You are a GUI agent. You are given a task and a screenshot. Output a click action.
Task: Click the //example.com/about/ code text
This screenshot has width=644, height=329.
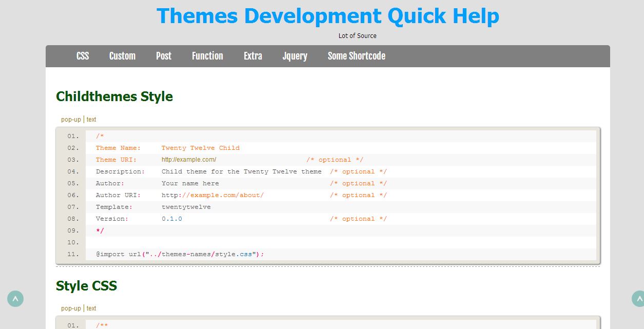pyautogui.click(x=223, y=195)
